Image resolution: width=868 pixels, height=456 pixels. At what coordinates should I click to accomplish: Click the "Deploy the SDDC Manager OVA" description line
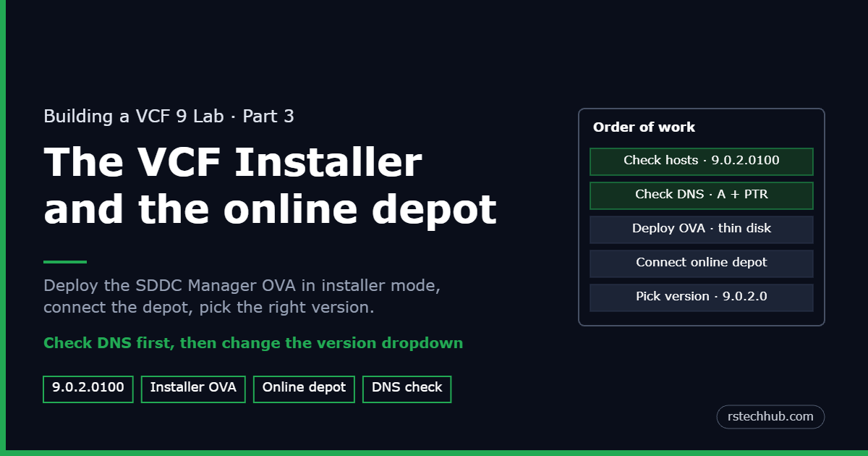pos(242,285)
